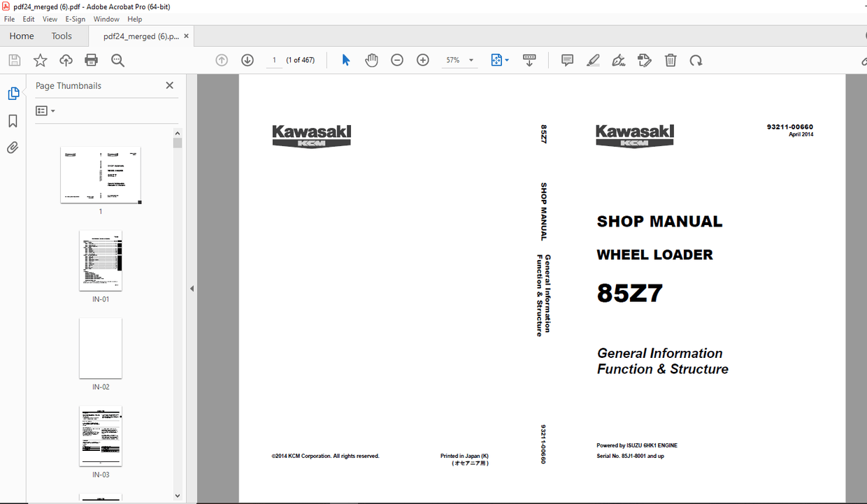The width and height of the screenshot is (867, 504).
Task: Select the Hand tool
Action: point(371,60)
